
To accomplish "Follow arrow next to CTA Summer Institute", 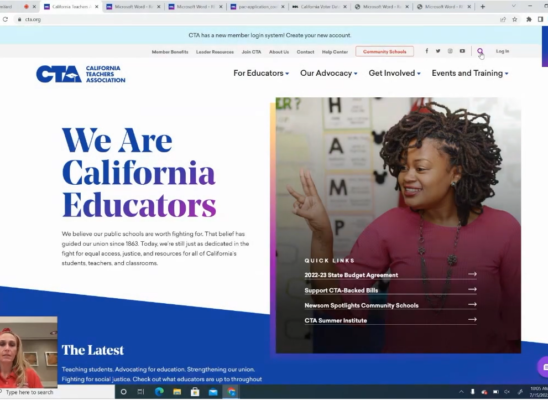I will (473, 320).
